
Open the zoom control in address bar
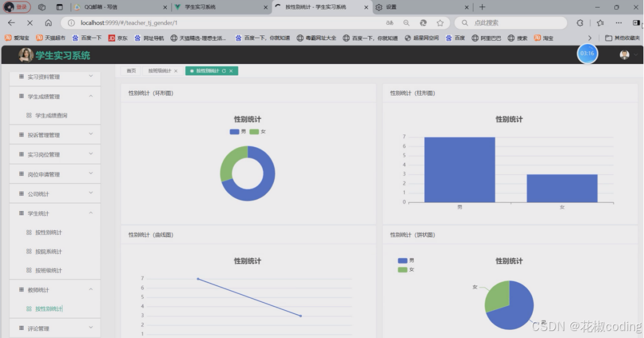(x=406, y=23)
